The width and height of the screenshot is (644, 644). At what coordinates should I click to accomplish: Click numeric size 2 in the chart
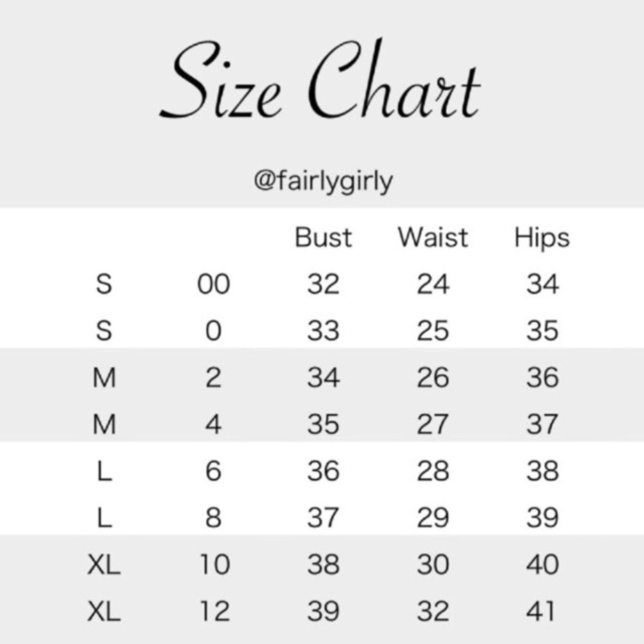213,377
